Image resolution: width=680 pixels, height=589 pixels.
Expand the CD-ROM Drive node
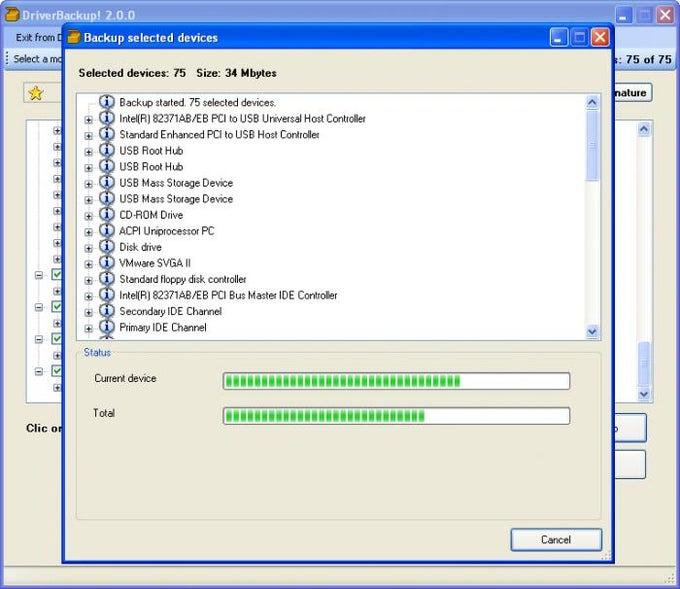click(88, 216)
